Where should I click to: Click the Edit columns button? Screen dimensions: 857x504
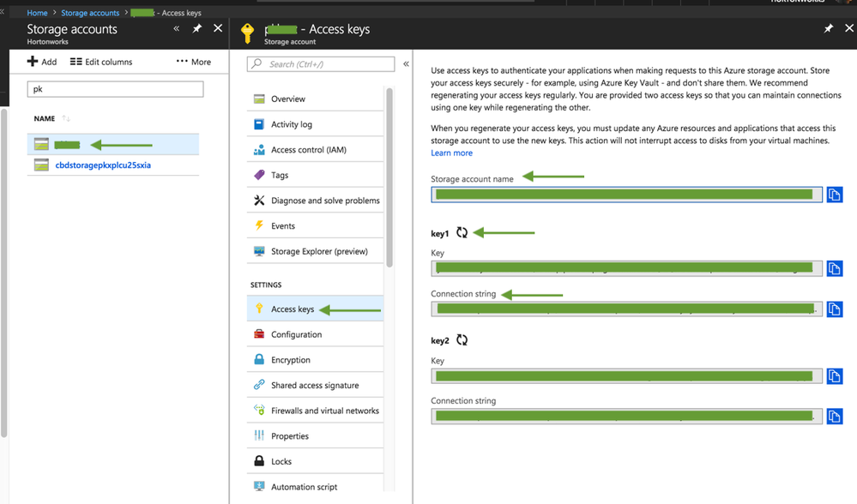(x=101, y=62)
